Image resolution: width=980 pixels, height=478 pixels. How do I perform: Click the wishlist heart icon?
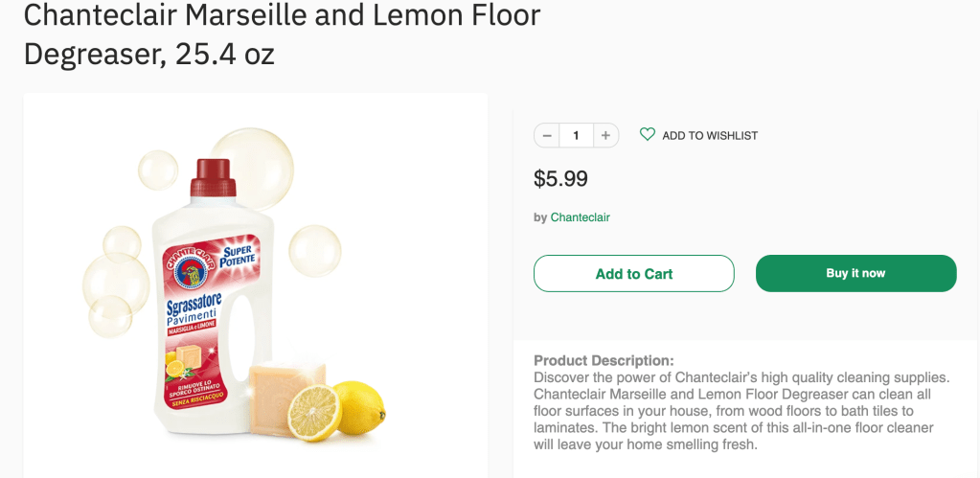coord(648,135)
